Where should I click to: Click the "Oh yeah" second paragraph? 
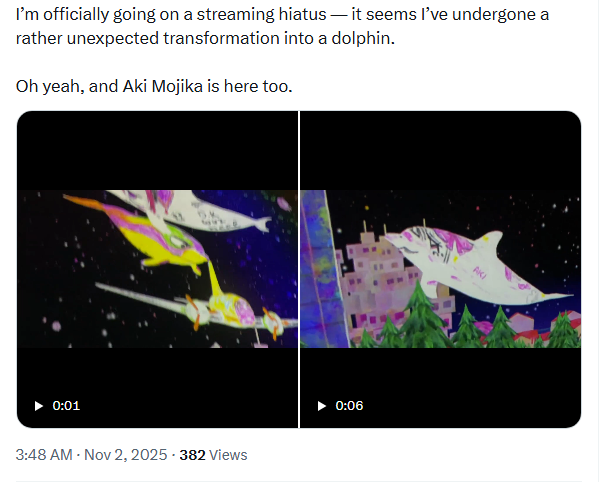click(50, 86)
